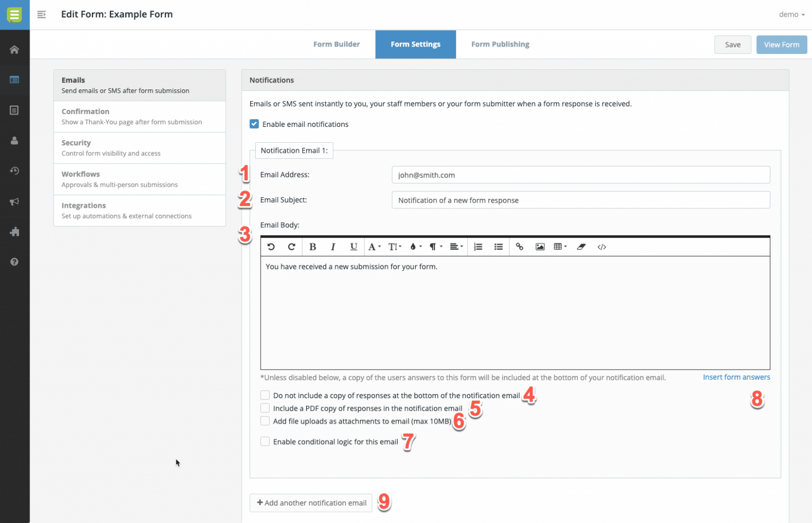Open the HTML code view of the email editor

[x=602, y=246]
